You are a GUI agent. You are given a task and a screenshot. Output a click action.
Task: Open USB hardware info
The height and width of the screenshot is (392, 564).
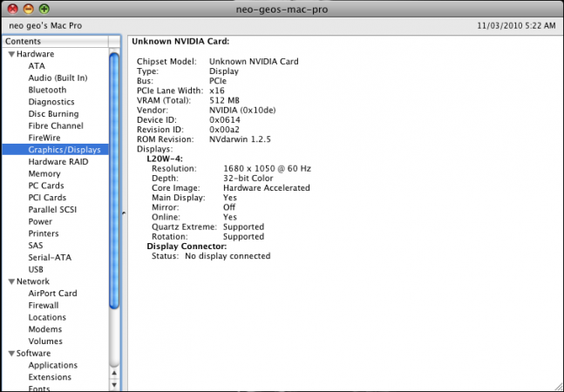coord(36,269)
